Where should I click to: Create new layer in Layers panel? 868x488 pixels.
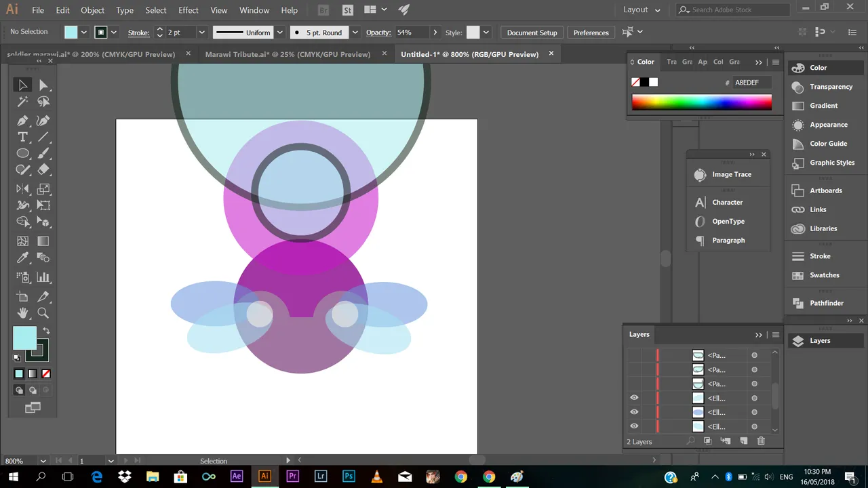(743, 441)
